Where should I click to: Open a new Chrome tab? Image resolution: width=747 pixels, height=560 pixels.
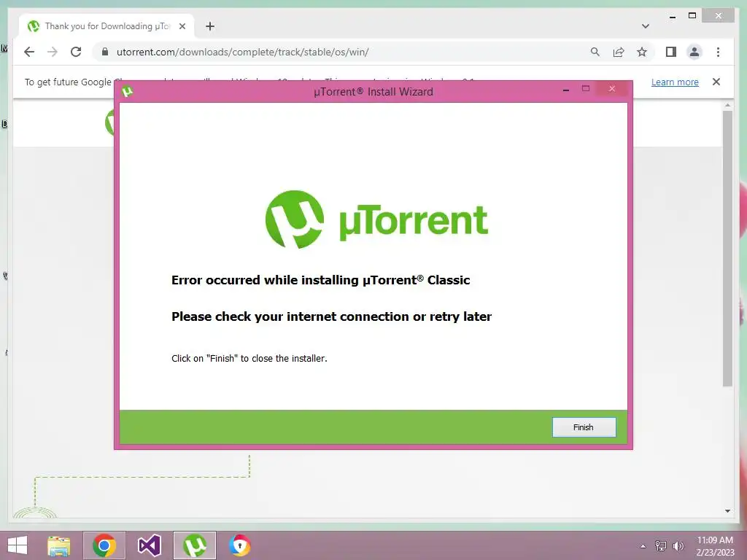pyautogui.click(x=210, y=26)
